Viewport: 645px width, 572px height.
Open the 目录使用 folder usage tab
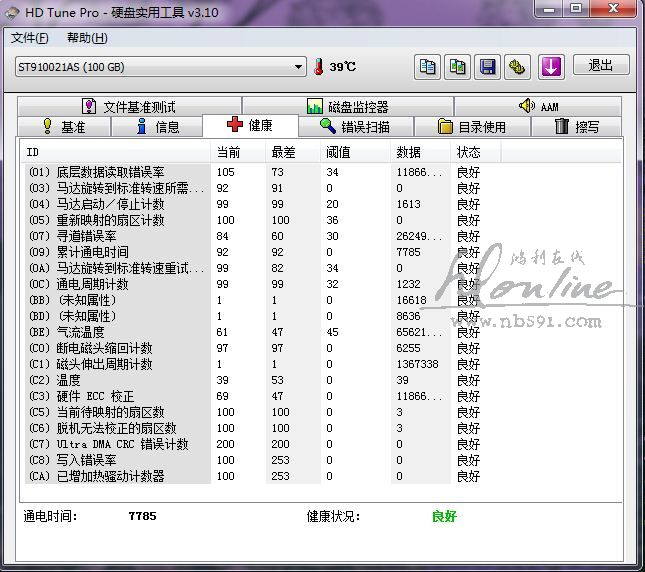click(472, 127)
